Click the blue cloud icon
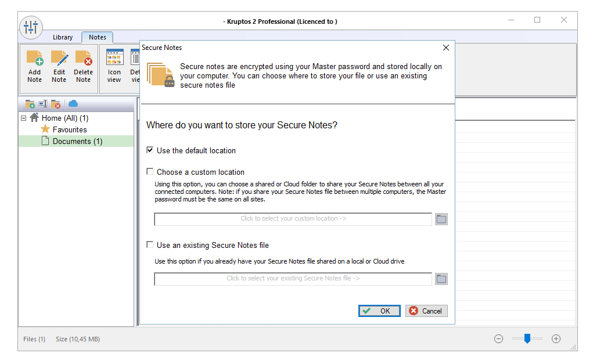 73,103
